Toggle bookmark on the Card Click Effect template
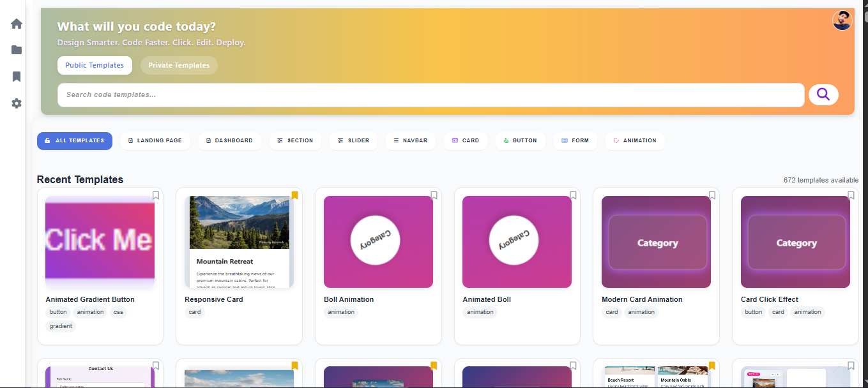Screen dimensions: 868x388 [851, 196]
